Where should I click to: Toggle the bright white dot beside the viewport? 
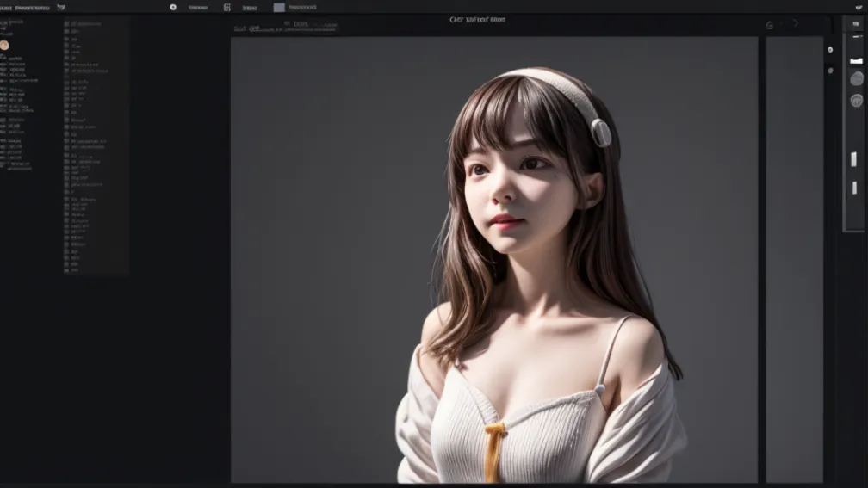point(830,50)
